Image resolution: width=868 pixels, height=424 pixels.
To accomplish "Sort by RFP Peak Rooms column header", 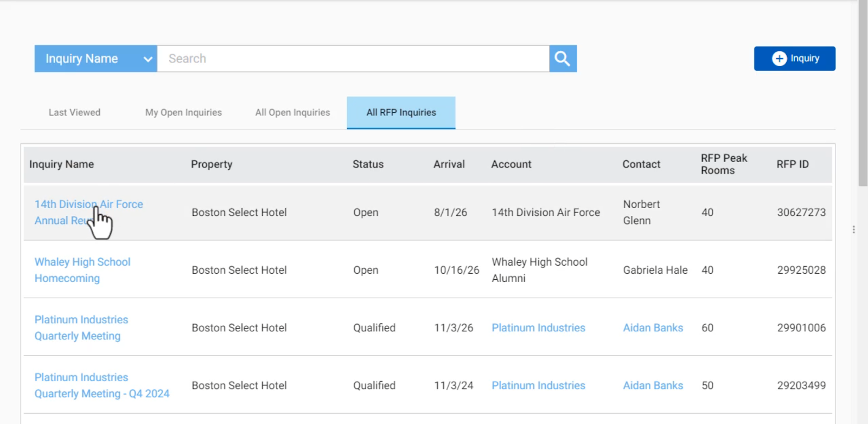I will pos(724,164).
